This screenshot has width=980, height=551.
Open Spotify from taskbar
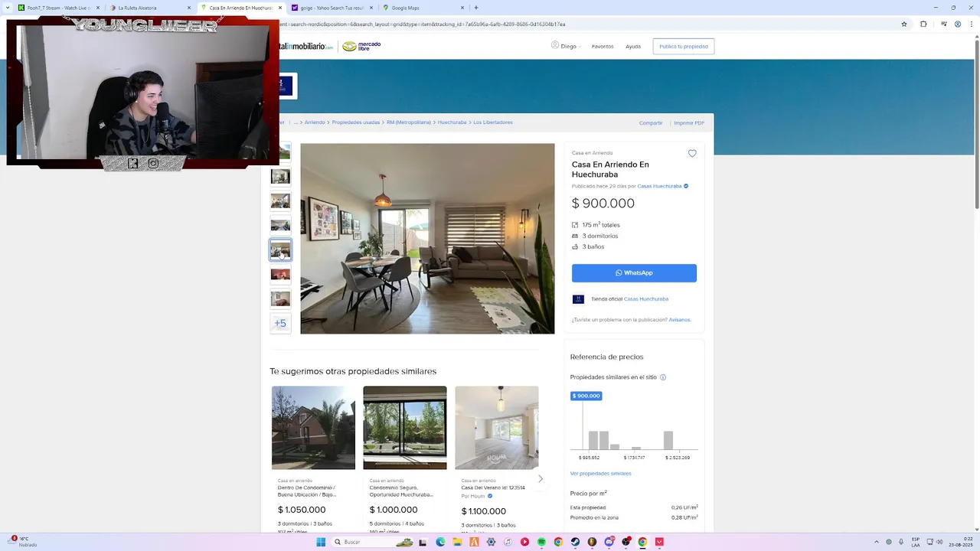coord(541,542)
